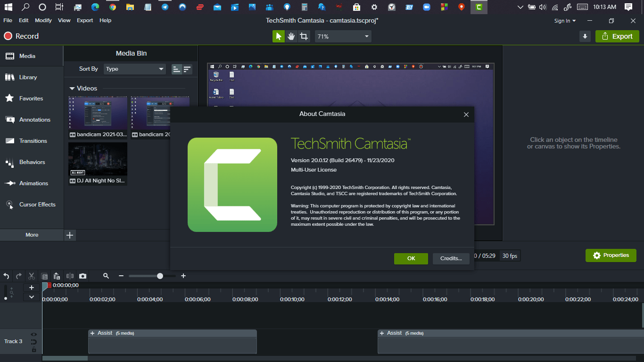
Task: Collapse the Videos section in Media Bin
Action: click(x=72, y=88)
